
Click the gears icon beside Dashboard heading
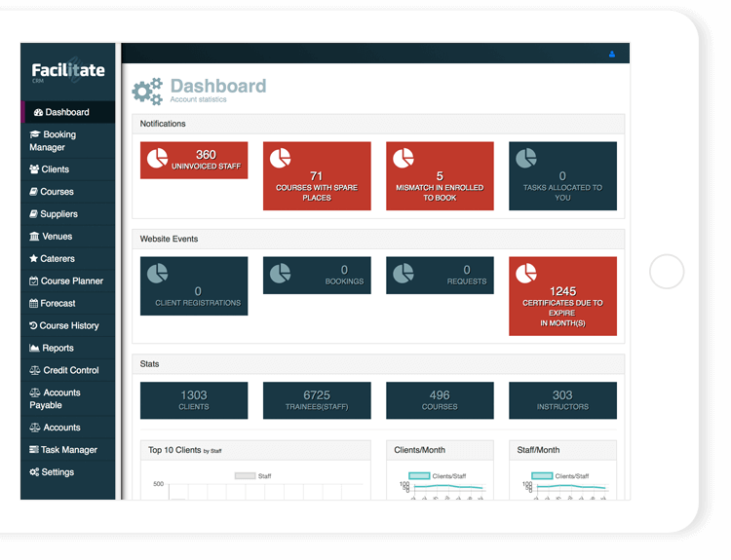pos(147,92)
